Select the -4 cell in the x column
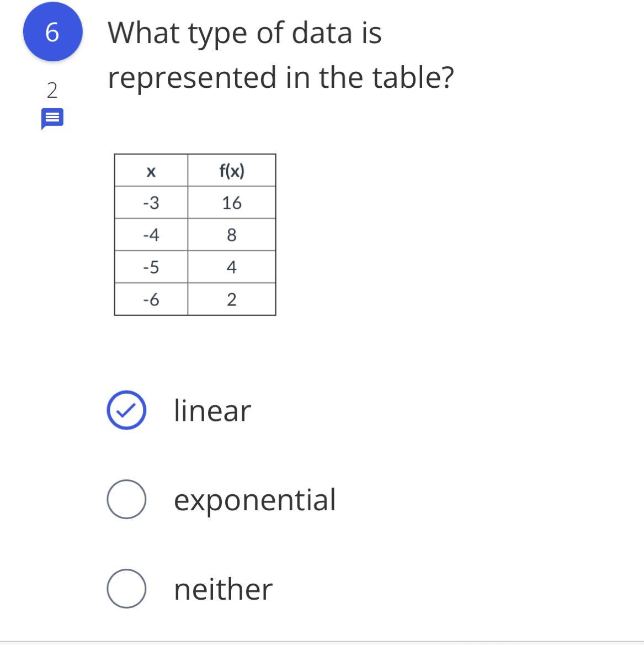This screenshot has height=645, width=644. 151,235
